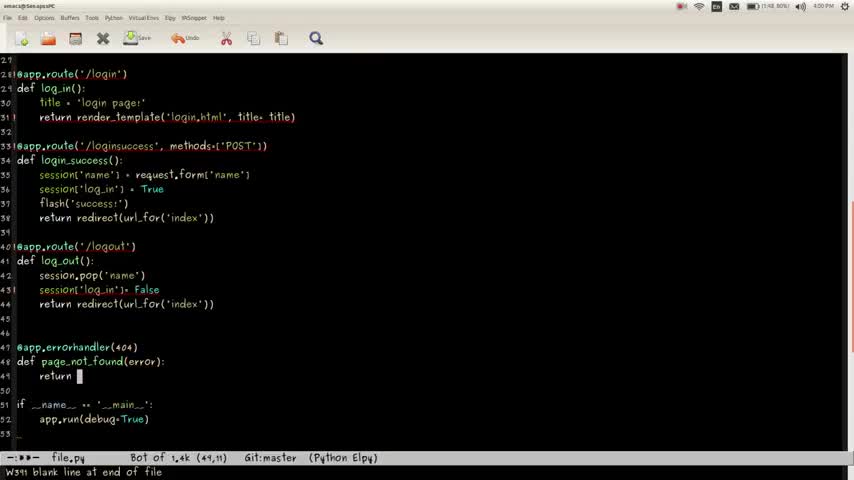Search text with the magnifier icon

(x=316, y=39)
